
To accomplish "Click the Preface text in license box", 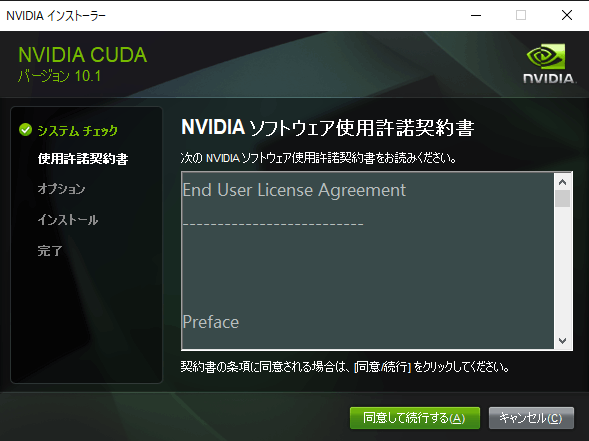I will pos(211,322).
